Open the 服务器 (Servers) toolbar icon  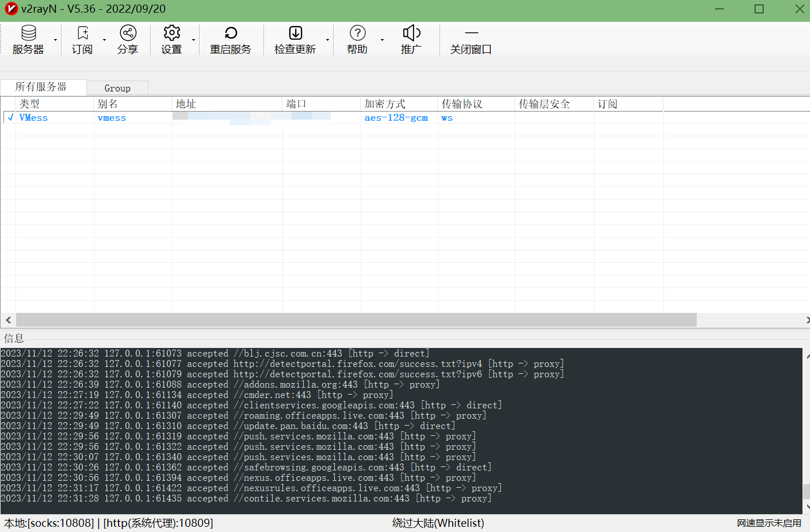pyautogui.click(x=28, y=33)
